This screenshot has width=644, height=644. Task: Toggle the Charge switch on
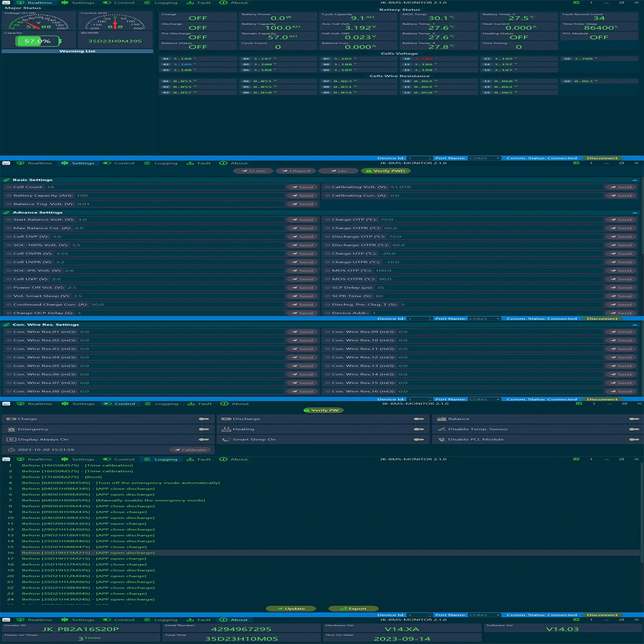[204, 419]
